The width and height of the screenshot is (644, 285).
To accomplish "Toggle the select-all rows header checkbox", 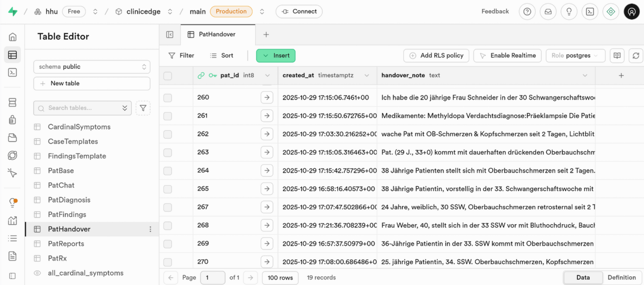I will tap(168, 76).
